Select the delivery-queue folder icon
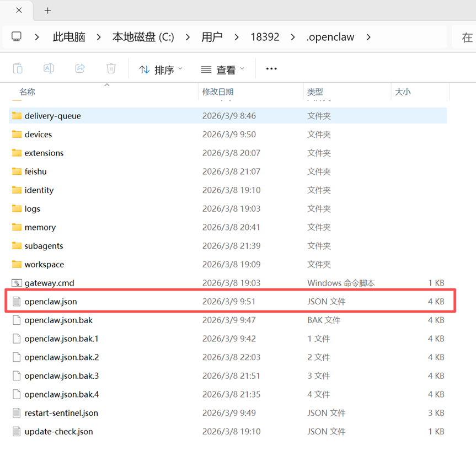The height and width of the screenshot is (456, 476). [x=17, y=116]
